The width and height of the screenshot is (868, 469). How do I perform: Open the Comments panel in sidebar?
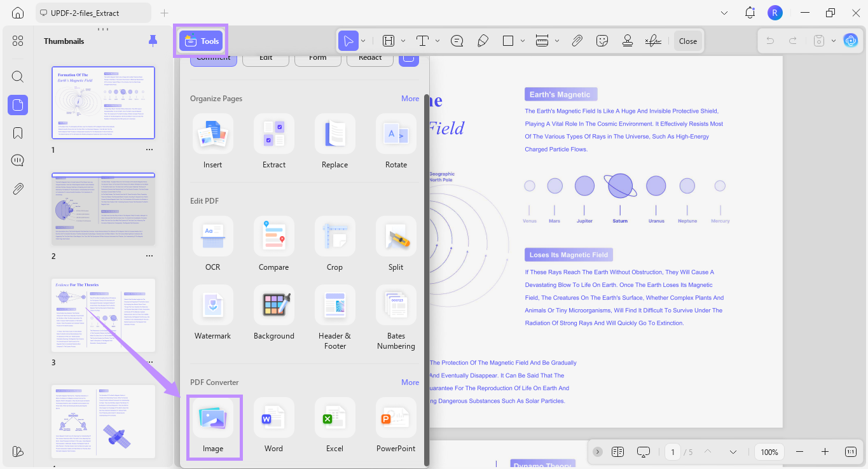pyautogui.click(x=17, y=160)
